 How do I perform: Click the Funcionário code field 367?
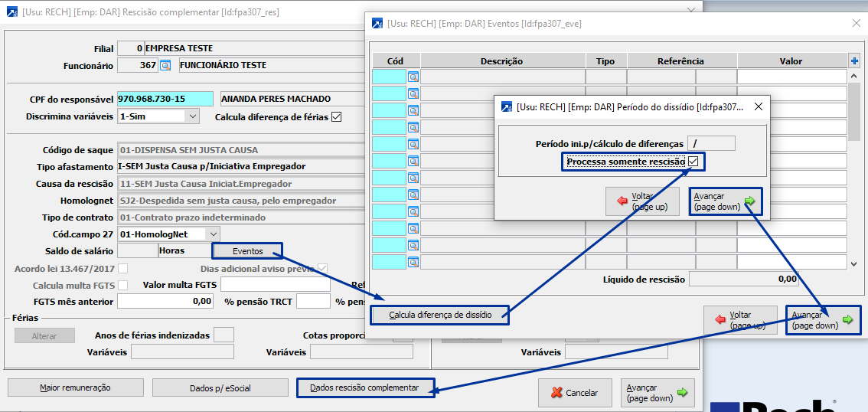click(x=138, y=65)
